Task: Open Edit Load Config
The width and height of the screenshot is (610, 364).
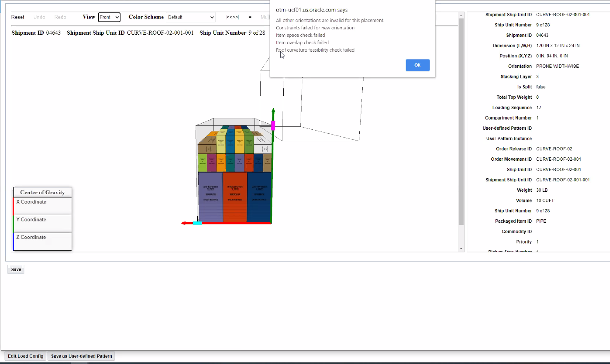Action: pyautogui.click(x=26, y=356)
